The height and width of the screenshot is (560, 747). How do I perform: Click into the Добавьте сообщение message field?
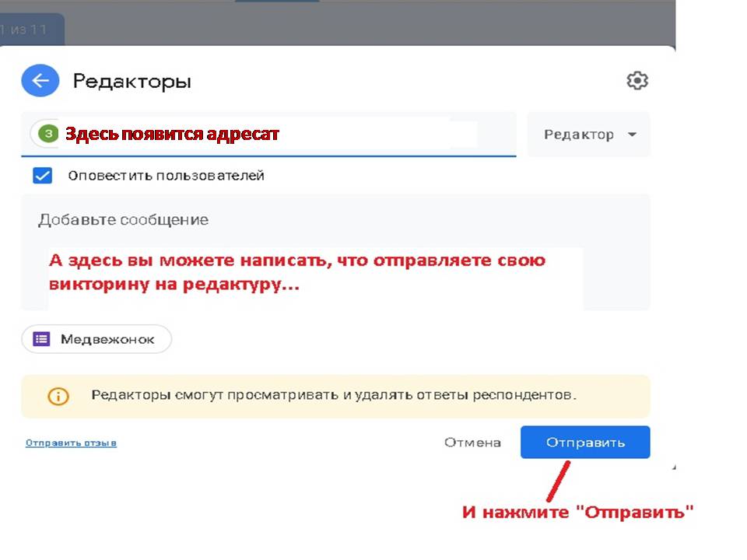coord(335,252)
